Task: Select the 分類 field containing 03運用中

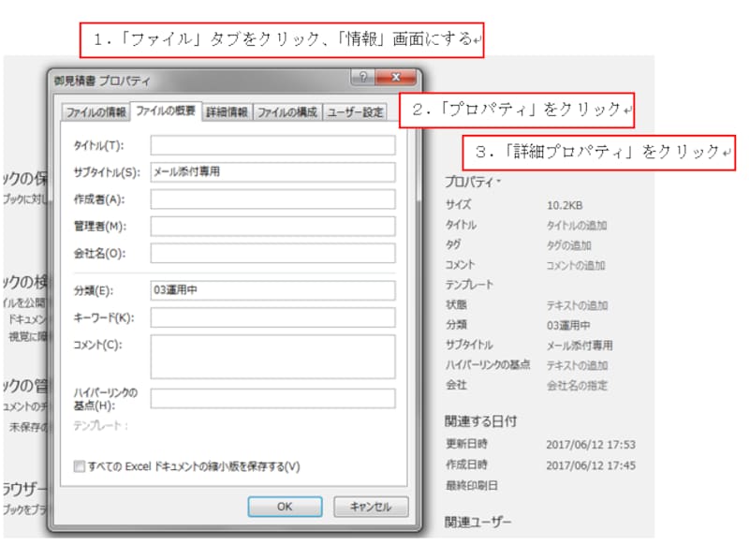Action: (x=272, y=290)
